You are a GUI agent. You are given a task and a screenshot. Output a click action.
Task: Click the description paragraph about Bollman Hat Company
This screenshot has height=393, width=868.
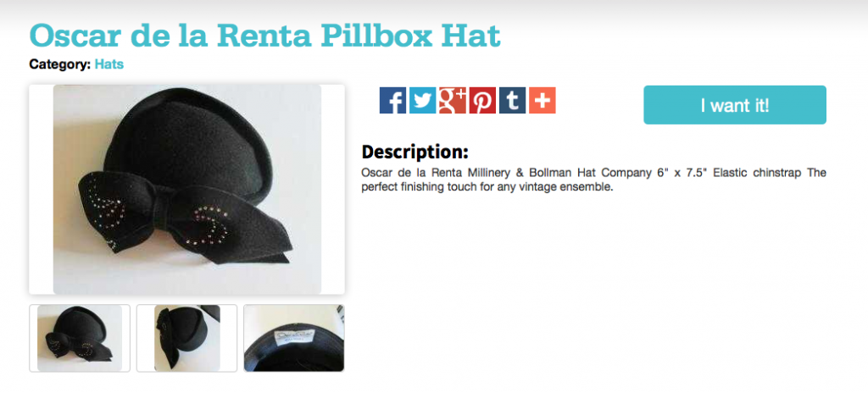[x=593, y=180]
